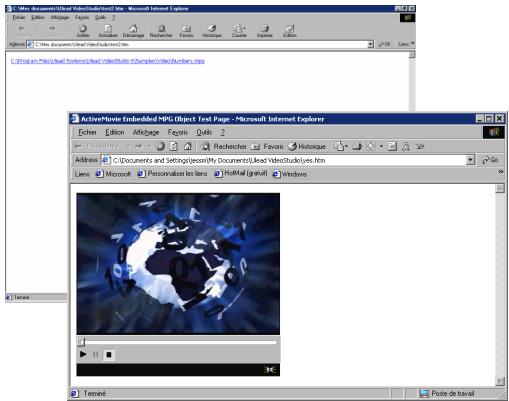This screenshot has height=401, width=509.
Task: Click Imprimer icon in back window toolbar
Action: click(265, 31)
